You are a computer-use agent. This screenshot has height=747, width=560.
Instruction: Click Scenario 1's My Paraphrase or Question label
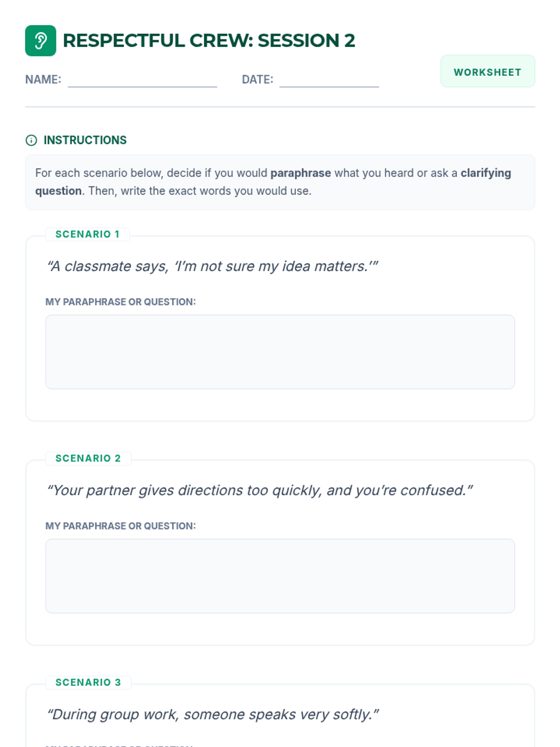click(120, 302)
